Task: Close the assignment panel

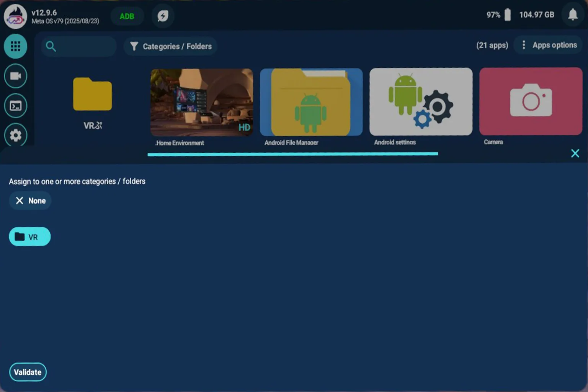Action: tap(575, 153)
